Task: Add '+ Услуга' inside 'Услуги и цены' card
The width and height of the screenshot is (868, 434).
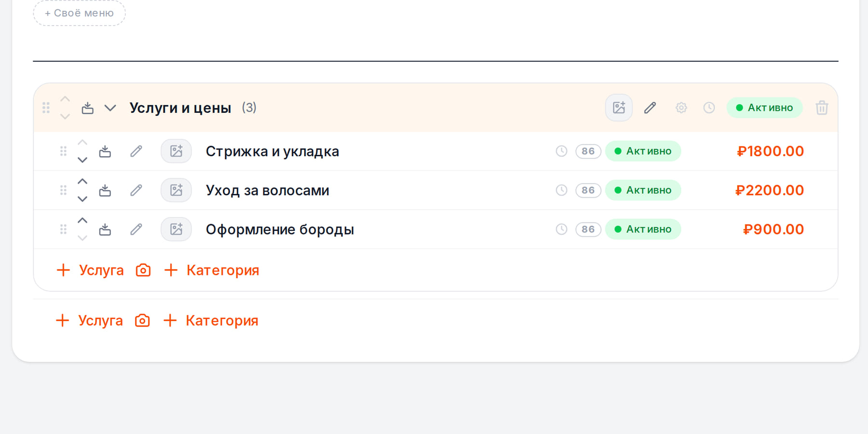Action: click(90, 270)
